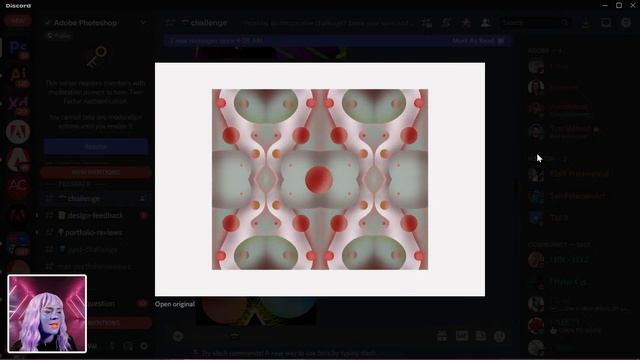Screen dimensions: 640x360
Task: Click the attach plus icon in message box
Action: click(178, 336)
